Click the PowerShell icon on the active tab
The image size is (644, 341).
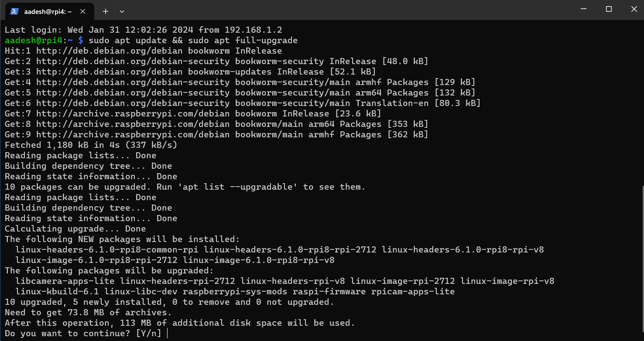click(x=14, y=12)
